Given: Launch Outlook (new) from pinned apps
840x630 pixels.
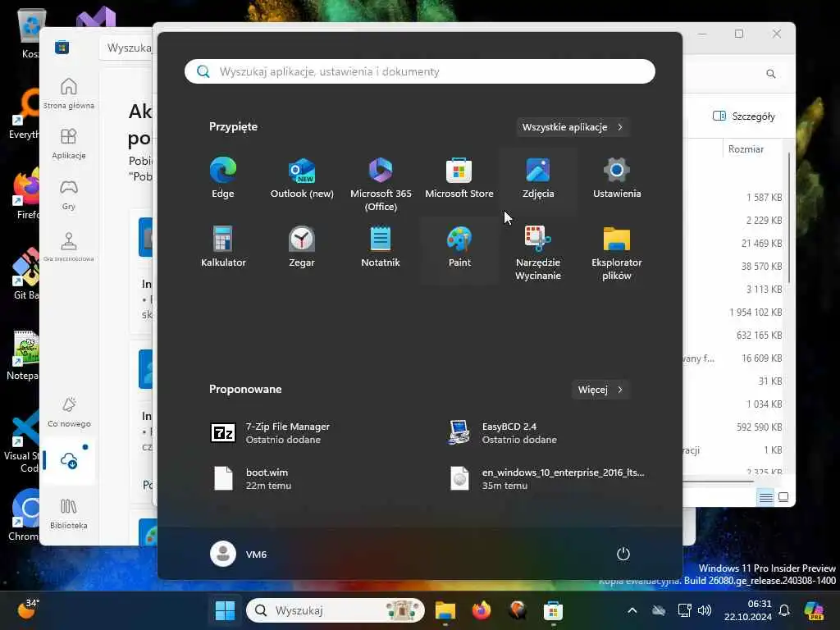Looking at the screenshot, I should (302, 178).
